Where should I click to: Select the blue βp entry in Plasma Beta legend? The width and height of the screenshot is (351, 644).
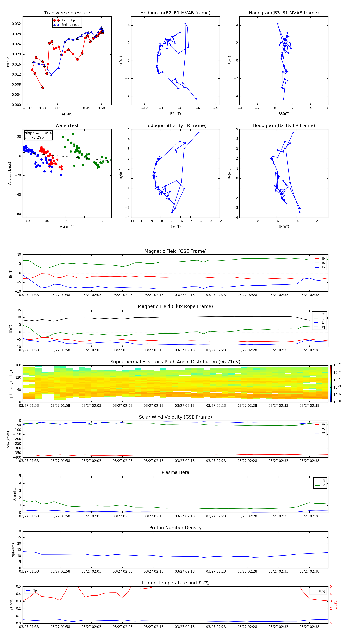tap(320, 480)
